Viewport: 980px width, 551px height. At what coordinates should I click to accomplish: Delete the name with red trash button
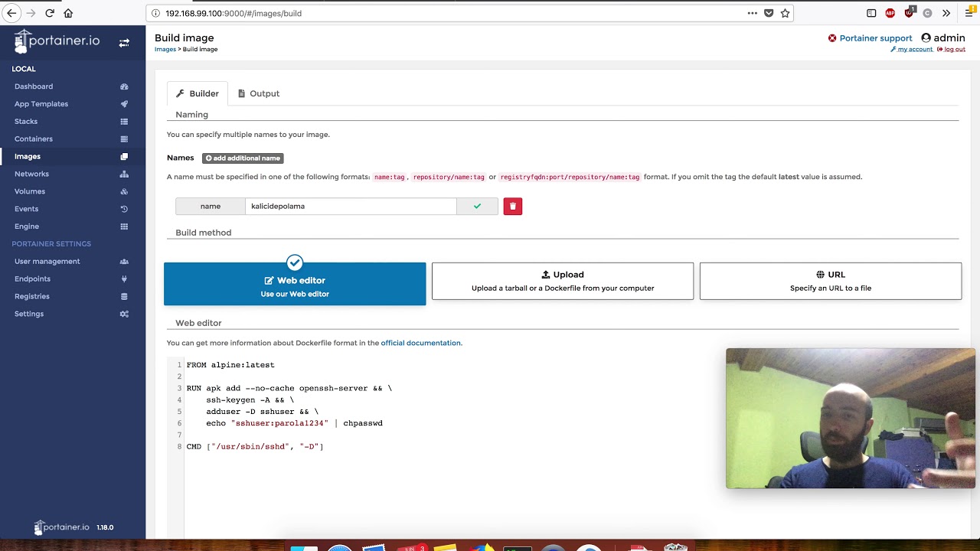[x=513, y=206]
